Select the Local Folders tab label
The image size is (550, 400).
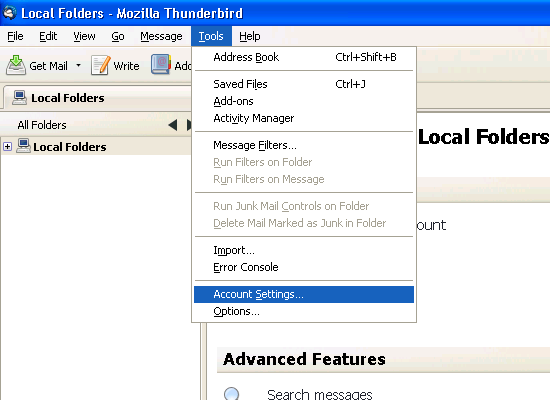(68, 98)
